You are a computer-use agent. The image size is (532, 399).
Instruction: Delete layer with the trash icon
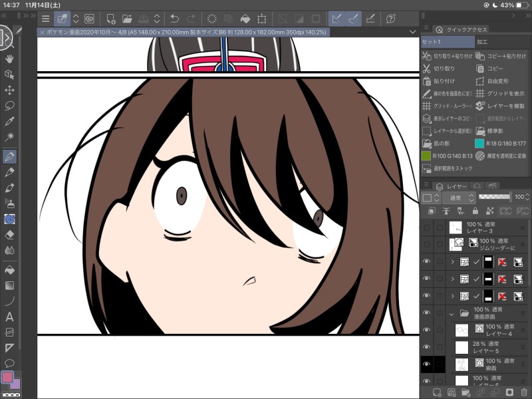click(x=524, y=392)
